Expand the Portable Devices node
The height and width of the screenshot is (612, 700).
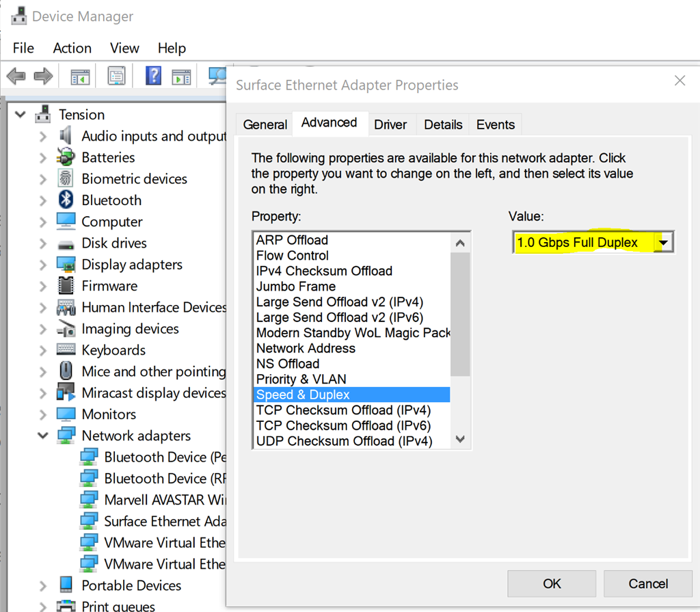(43, 585)
